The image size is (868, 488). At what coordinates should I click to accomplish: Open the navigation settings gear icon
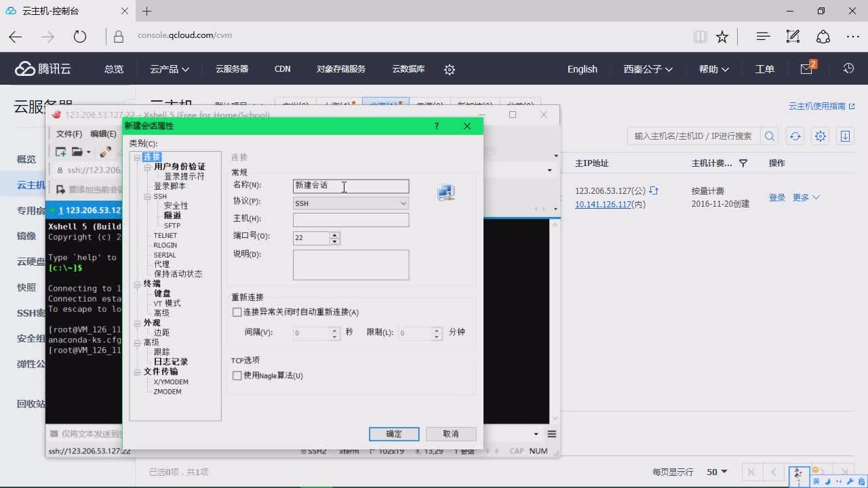tap(449, 69)
